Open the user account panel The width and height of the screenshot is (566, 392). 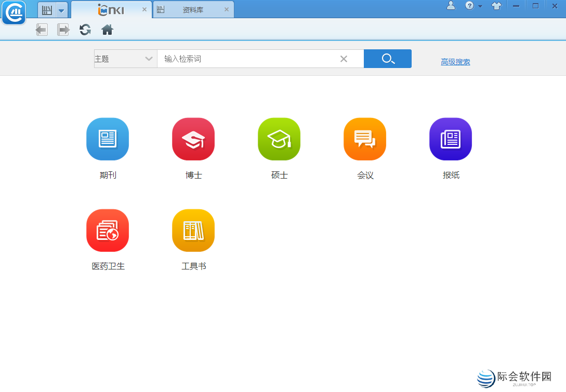[x=451, y=6]
